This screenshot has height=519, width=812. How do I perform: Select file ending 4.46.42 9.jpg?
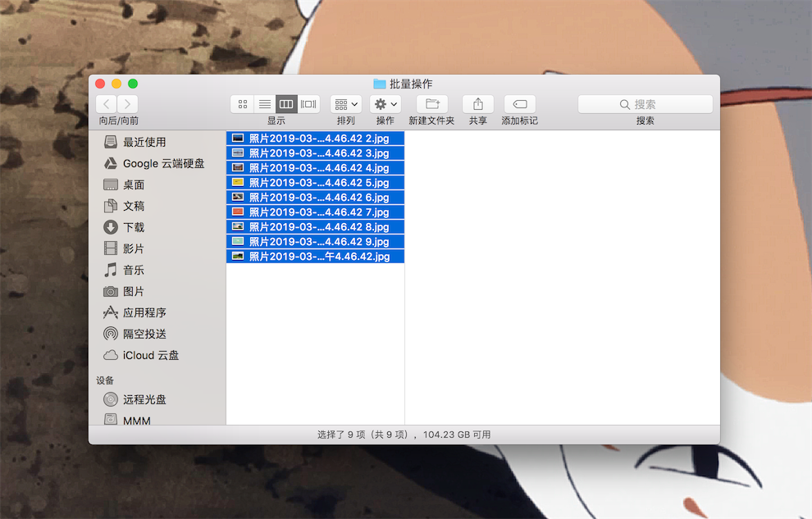click(316, 242)
